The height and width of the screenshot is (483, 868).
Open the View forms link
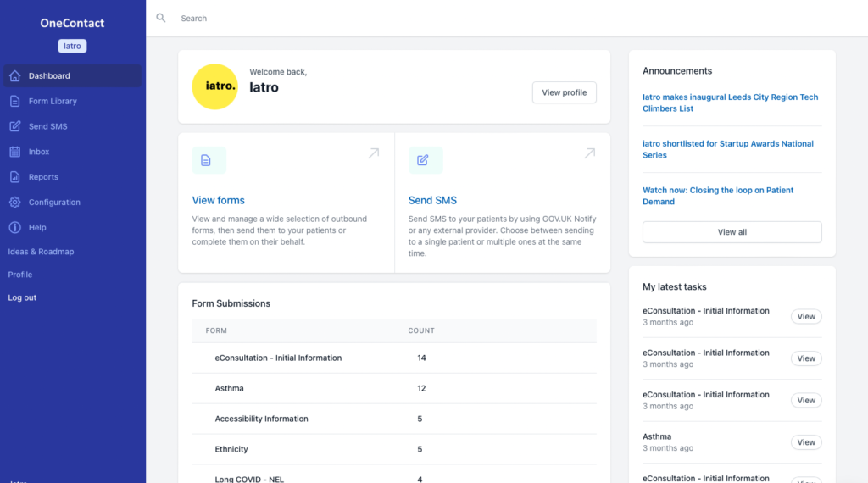(218, 200)
